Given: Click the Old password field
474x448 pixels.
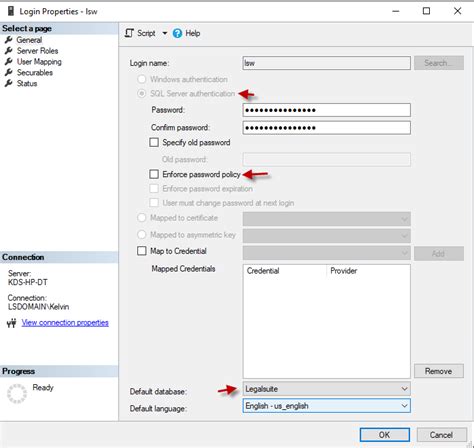Looking at the screenshot, I should click(327, 159).
